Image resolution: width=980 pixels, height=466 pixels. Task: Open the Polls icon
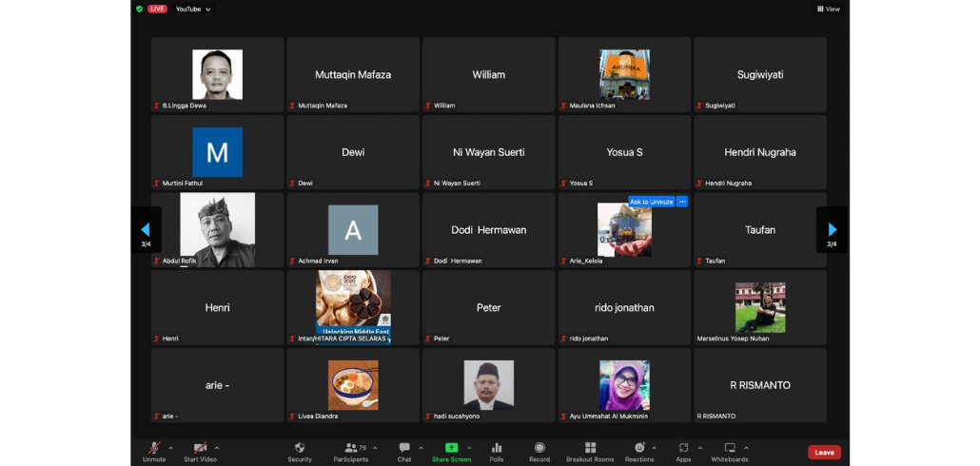click(497, 448)
